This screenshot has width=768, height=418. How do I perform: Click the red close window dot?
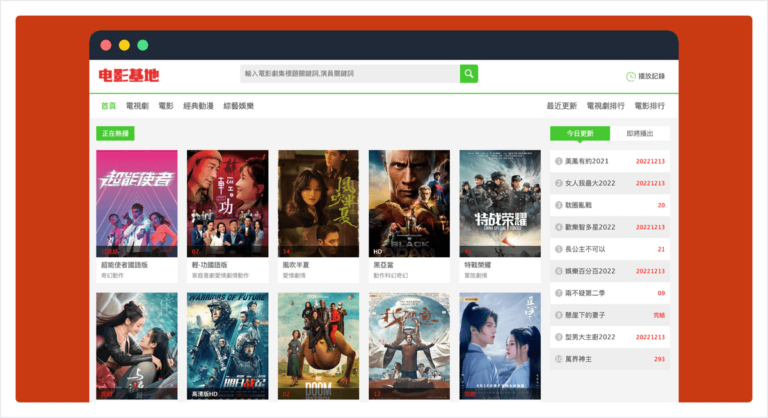106,45
